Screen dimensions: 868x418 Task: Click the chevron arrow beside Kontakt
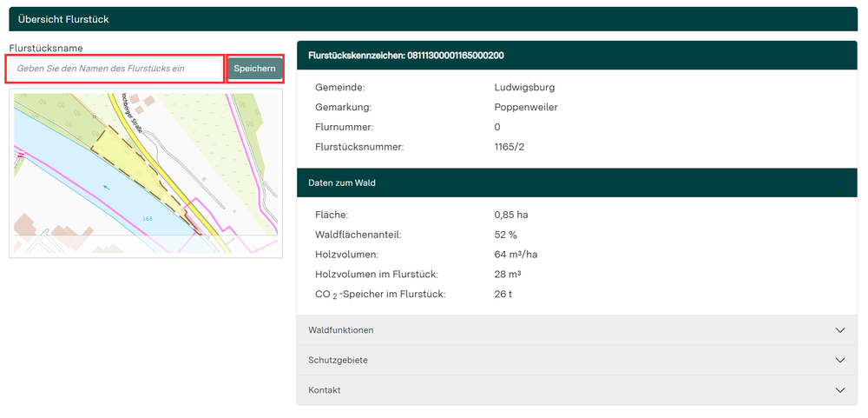839,390
